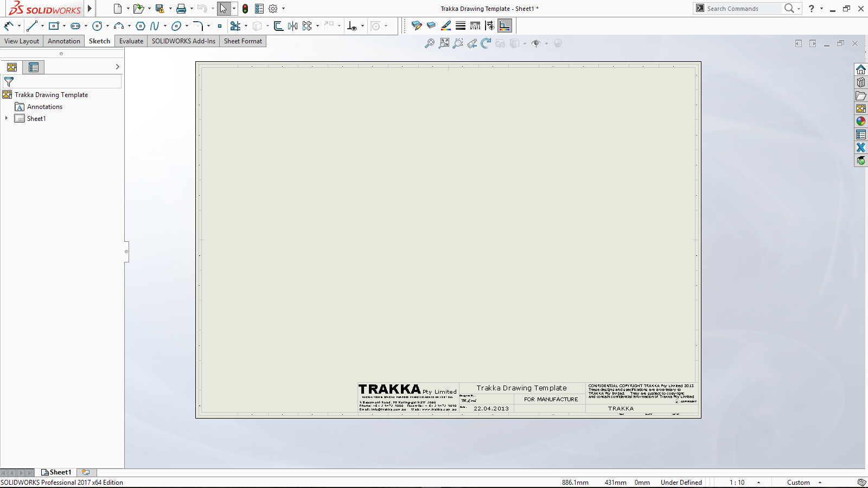Activate Mirror Entities tool
The width and height of the screenshot is (868, 488).
(x=293, y=25)
